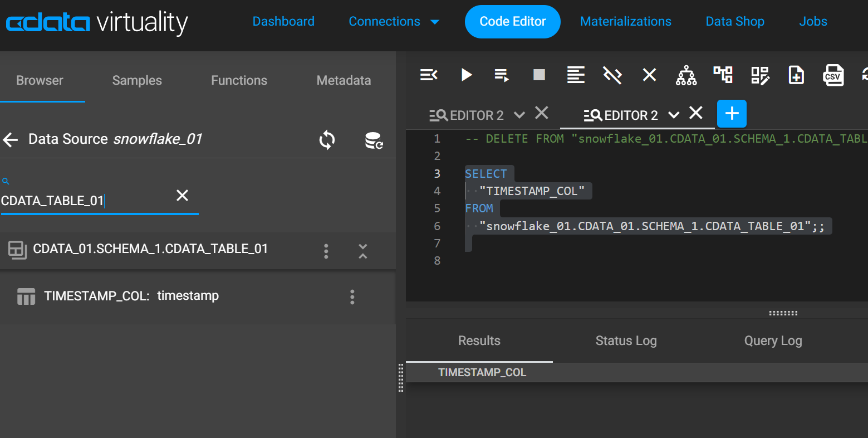Click the hierarchy tree diagram icon
The height and width of the screenshot is (438, 868).
[686, 75]
